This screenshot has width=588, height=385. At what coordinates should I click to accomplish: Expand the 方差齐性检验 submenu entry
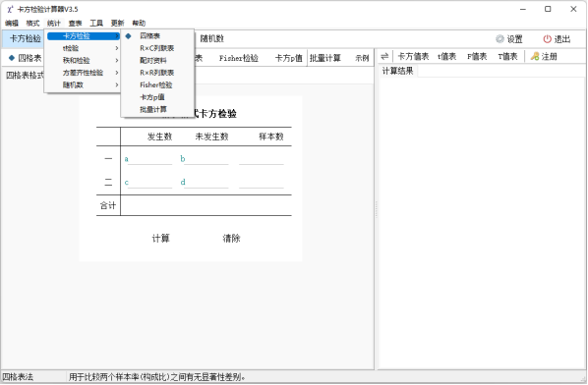[x=83, y=73]
